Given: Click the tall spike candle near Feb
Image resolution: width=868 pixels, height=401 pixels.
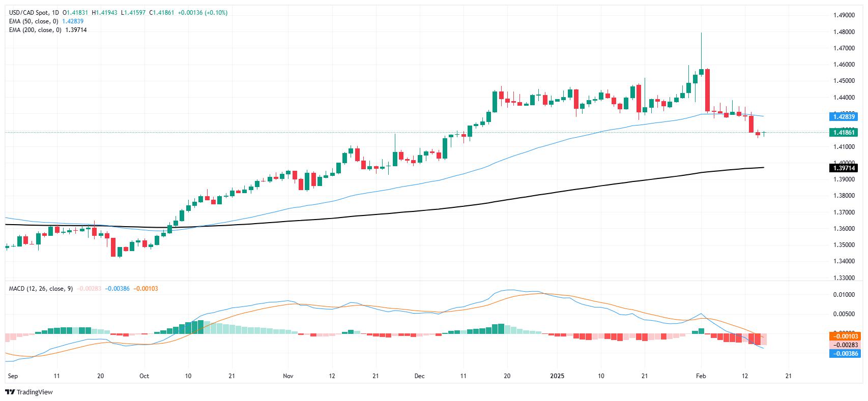Looking at the screenshot, I should [x=701, y=53].
